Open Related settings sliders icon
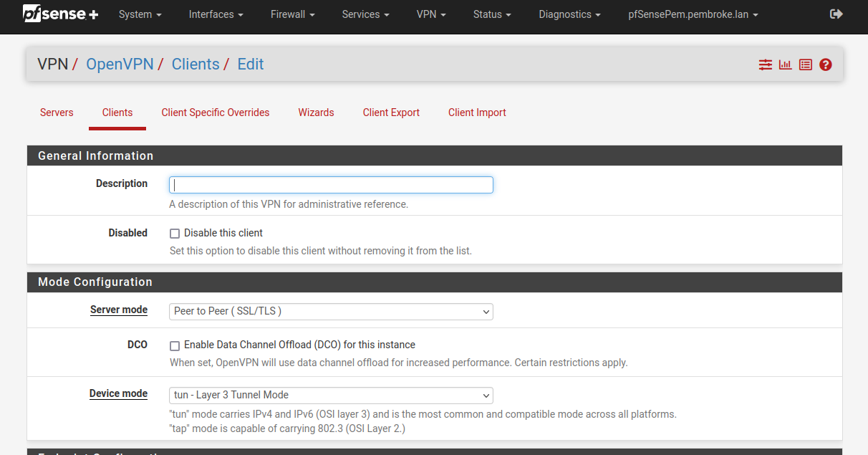 [766, 64]
